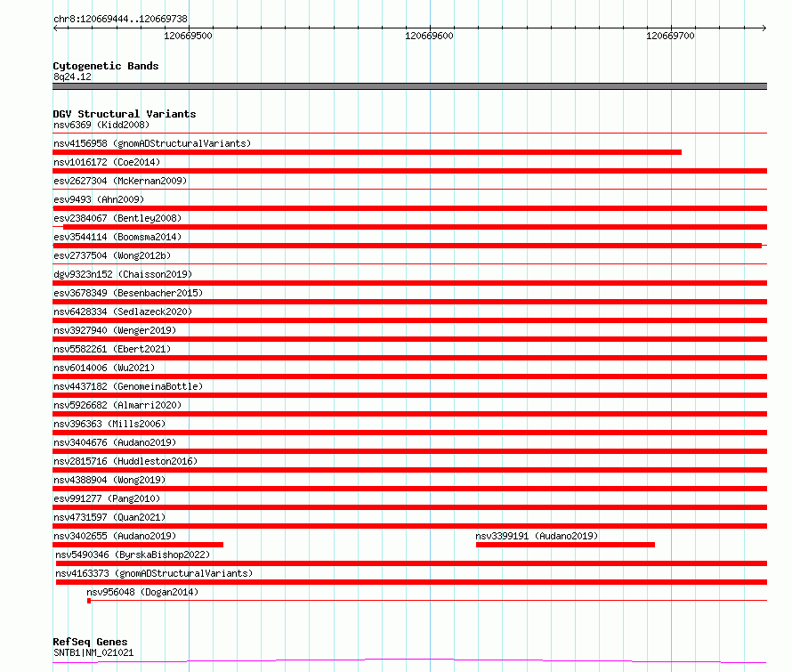Image resolution: width=792 pixels, height=672 pixels.
Task: Click nsv4731597 (Quan2021) label
Action: pyautogui.click(x=109, y=517)
